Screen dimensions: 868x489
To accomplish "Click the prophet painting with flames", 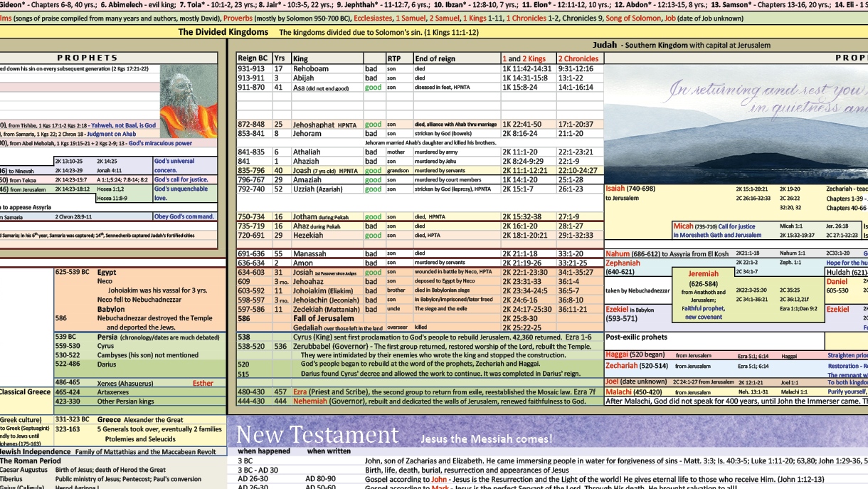I will tap(189, 101).
